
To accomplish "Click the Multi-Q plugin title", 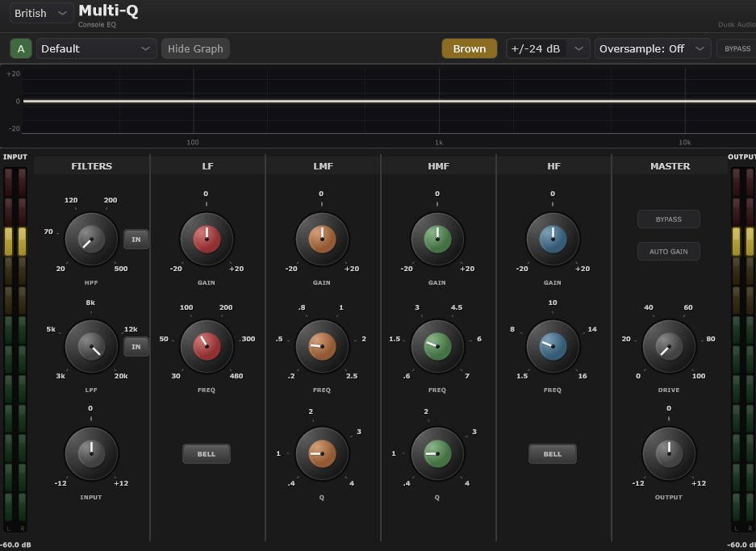I will 108,10.
